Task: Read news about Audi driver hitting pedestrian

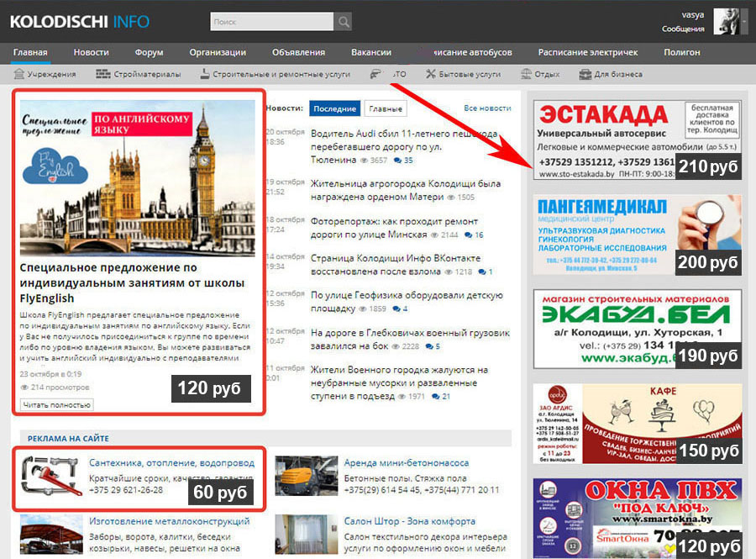Action: pyautogui.click(x=404, y=146)
